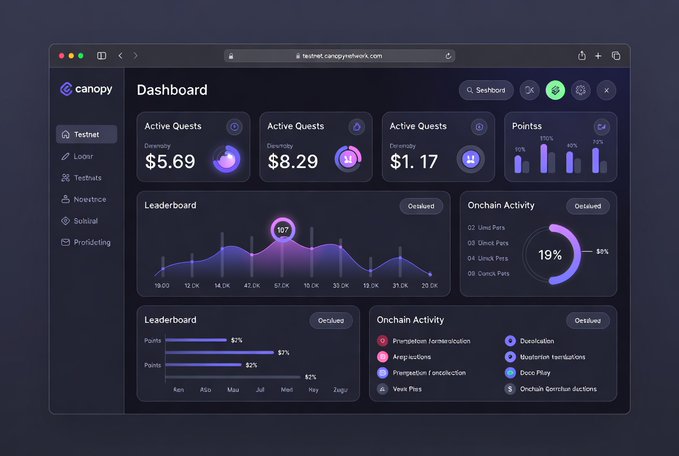
Task: Open Testnats in the sidebar
Action: pos(81,178)
